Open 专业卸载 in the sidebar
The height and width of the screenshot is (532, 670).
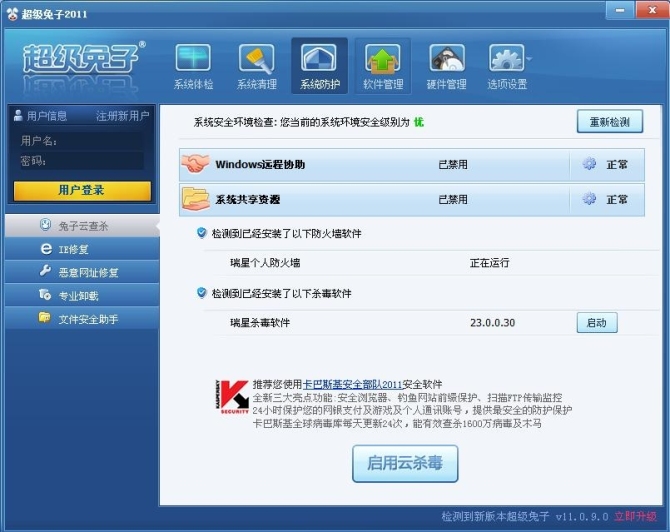[x=82, y=296]
